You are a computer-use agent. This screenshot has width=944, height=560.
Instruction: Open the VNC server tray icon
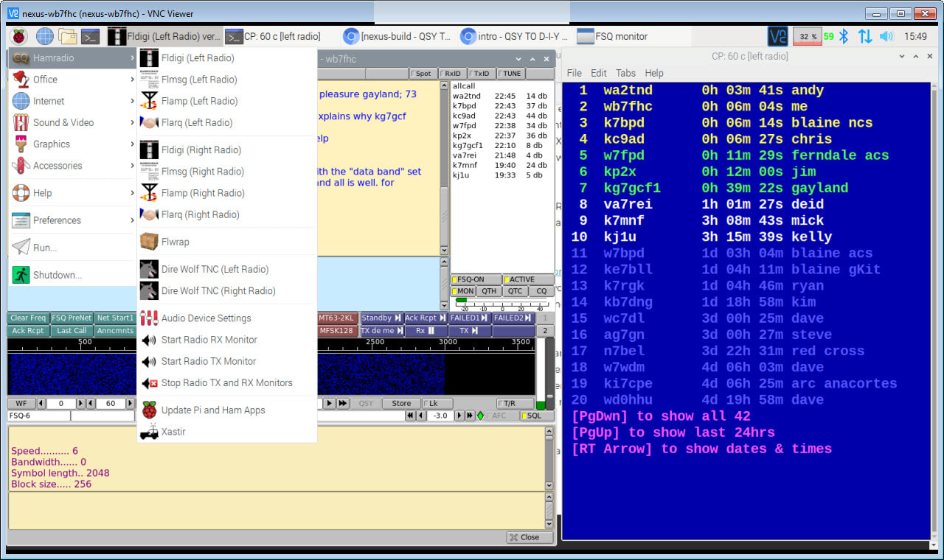pyautogui.click(x=777, y=36)
